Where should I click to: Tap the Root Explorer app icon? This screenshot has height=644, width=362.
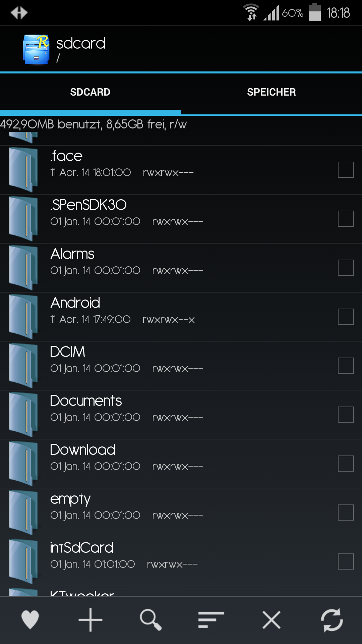click(36, 50)
